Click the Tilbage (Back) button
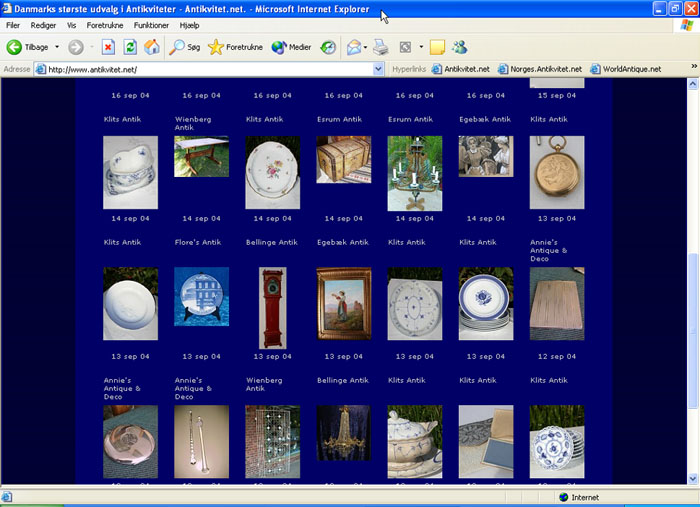 pyautogui.click(x=28, y=47)
